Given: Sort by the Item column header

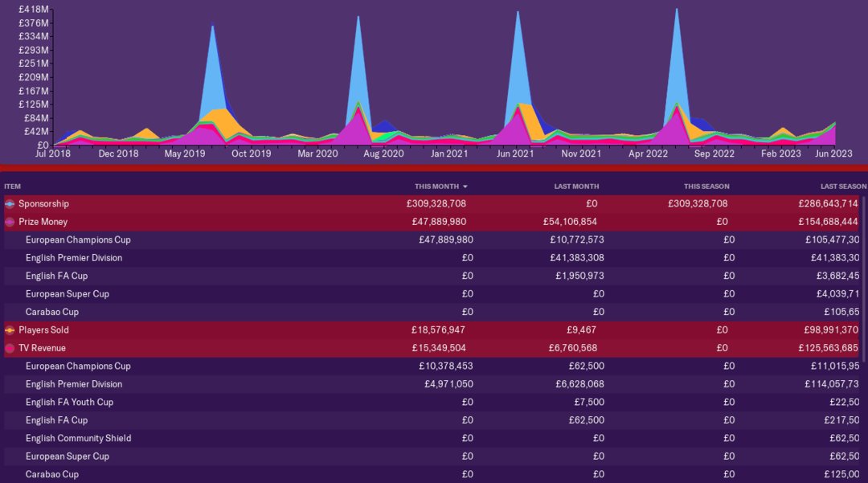Looking at the screenshot, I should pyautogui.click(x=12, y=186).
